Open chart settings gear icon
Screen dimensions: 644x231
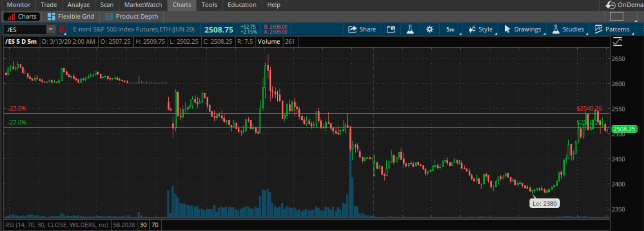pyautogui.click(x=429, y=29)
